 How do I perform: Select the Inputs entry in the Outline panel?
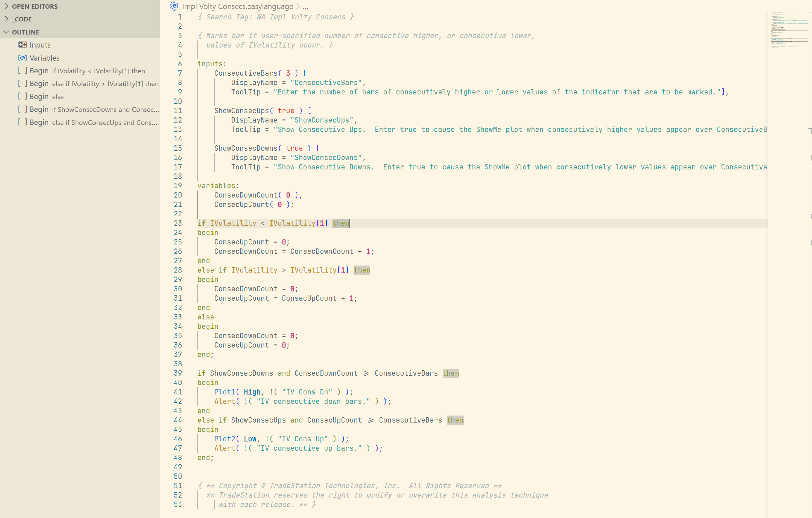tap(40, 45)
